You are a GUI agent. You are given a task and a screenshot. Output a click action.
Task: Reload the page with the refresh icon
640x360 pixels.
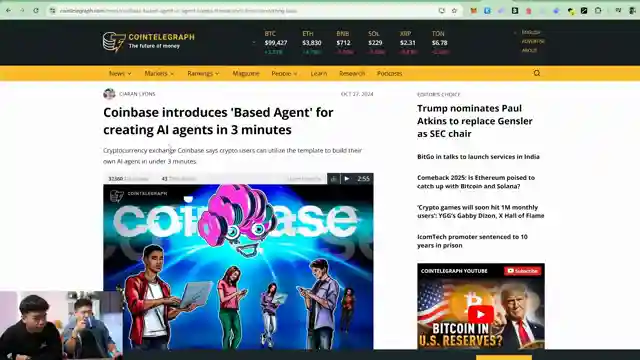36,11
